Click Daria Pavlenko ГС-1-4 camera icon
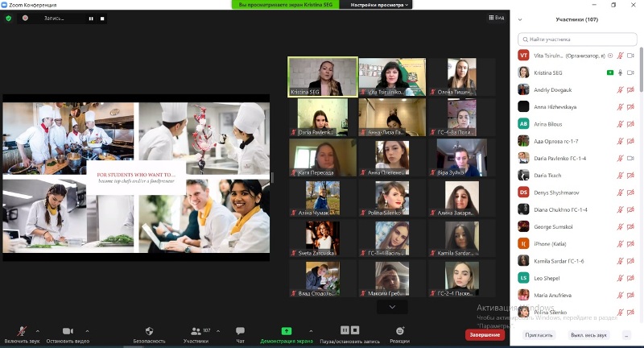Viewport: 644px width, 348px height. 630,158
